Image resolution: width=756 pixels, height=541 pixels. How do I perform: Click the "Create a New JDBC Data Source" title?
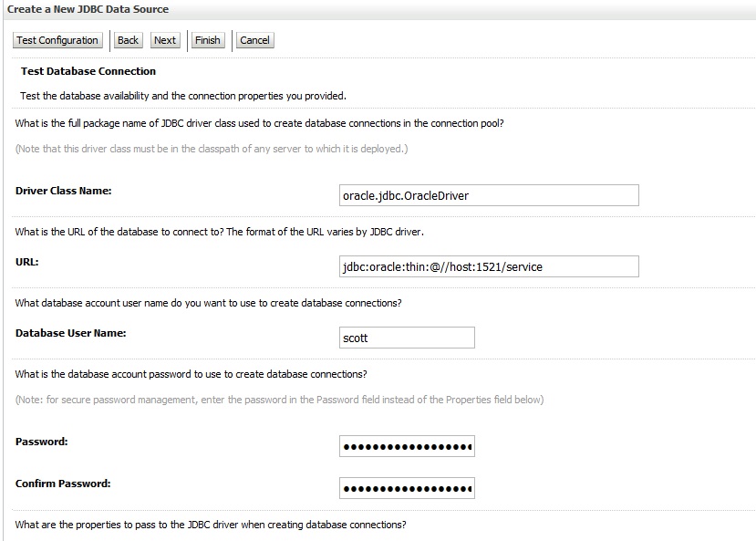pyautogui.click(x=88, y=9)
